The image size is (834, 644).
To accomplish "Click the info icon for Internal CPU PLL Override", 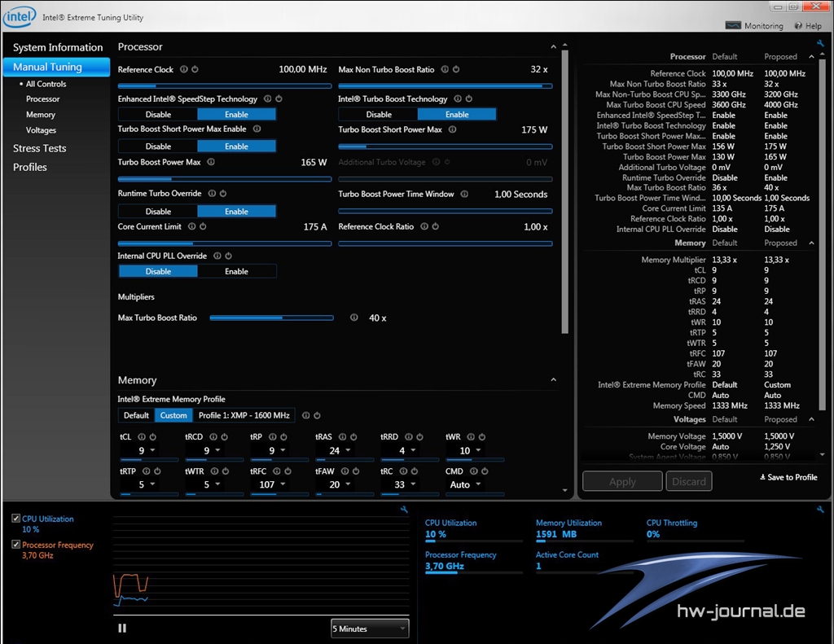I will [217, 256].
